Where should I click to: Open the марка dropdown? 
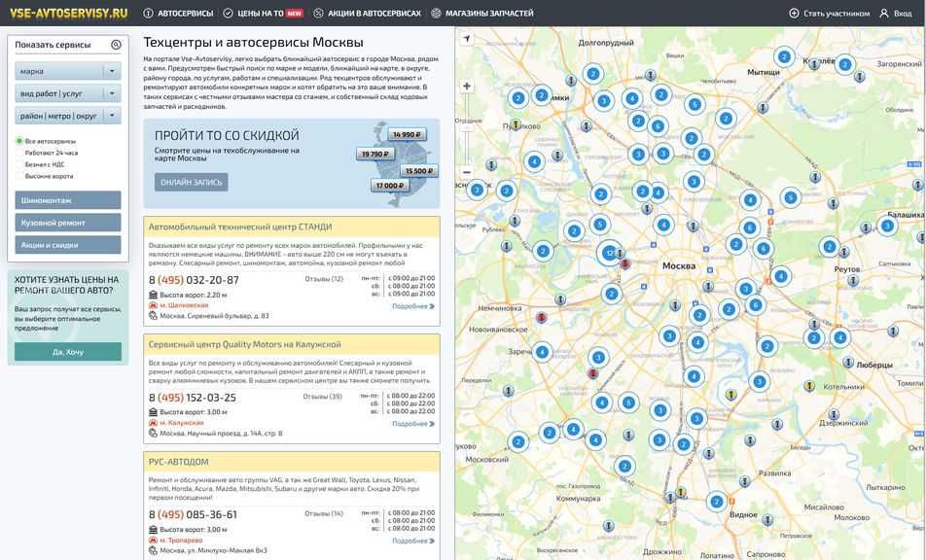(68, 71)
